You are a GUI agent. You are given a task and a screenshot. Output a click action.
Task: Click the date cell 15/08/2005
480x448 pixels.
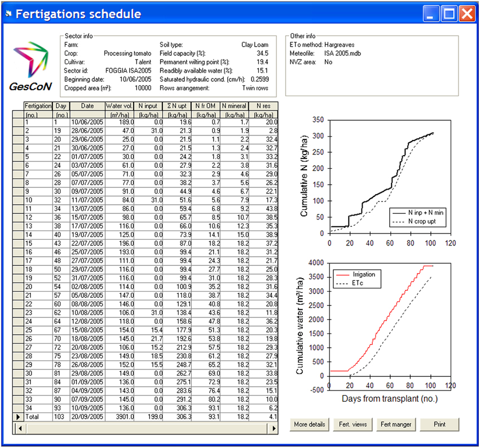coord(87,330)
